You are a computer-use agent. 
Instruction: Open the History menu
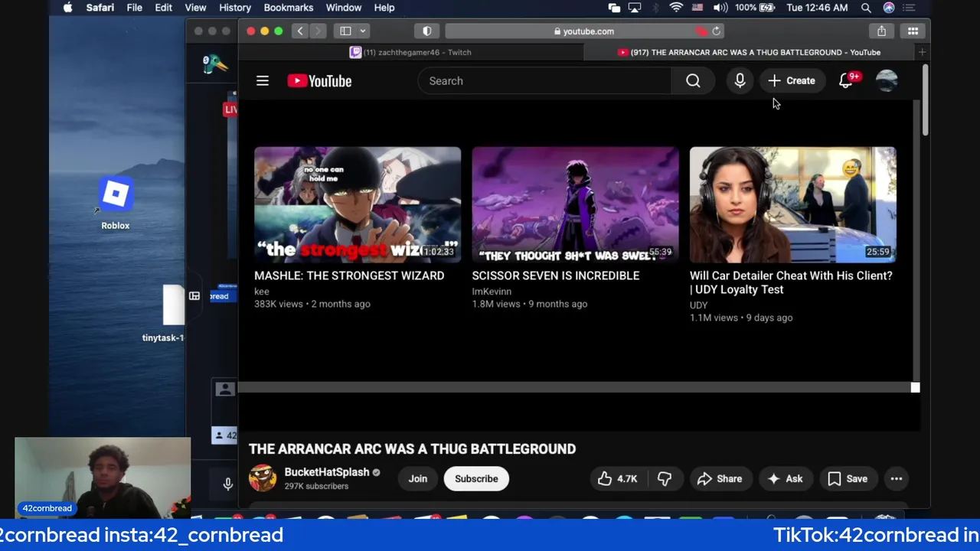point(235,8)
